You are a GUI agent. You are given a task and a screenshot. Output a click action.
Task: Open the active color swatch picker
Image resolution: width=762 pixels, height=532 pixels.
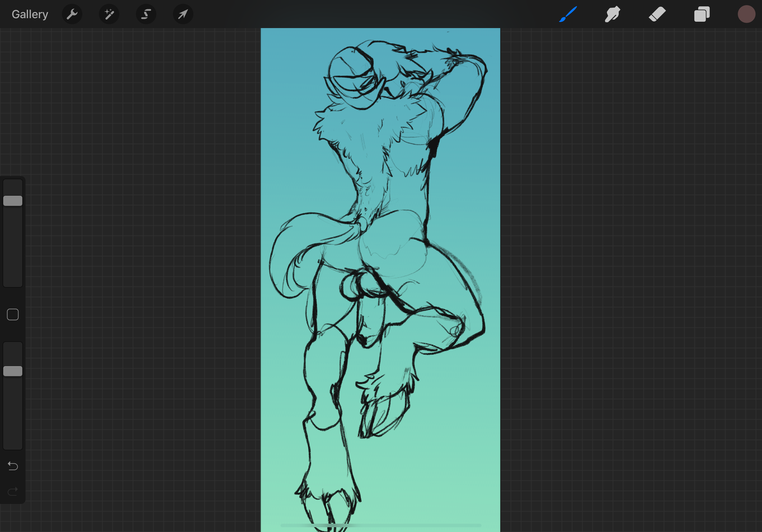tap(746, 14)
